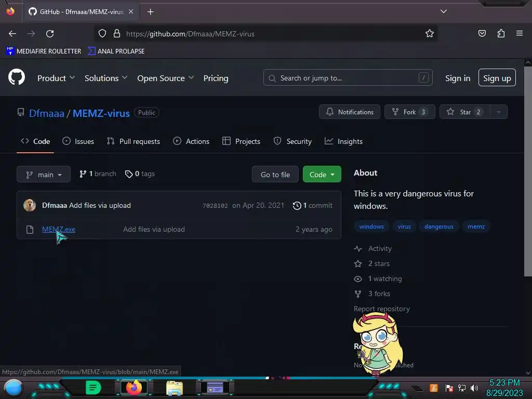
Task: Switch to the Security tab
Action: tap(292, 141)
